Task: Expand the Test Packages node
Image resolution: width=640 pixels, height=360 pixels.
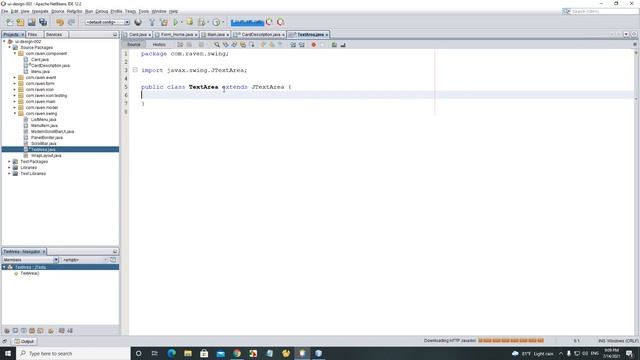Action: click(x=9, y=162)
